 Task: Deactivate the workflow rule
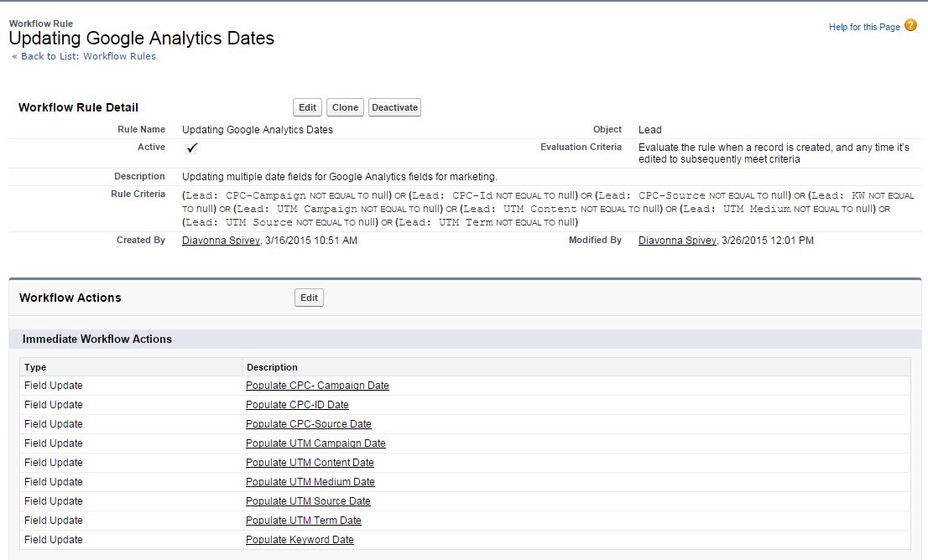click(x=394, y=107)
